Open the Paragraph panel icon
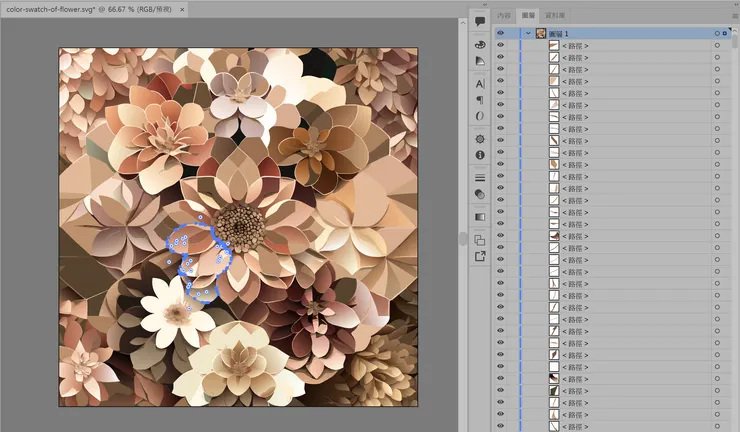The width and height of the screenshot is (740, 432). (480, 100)
